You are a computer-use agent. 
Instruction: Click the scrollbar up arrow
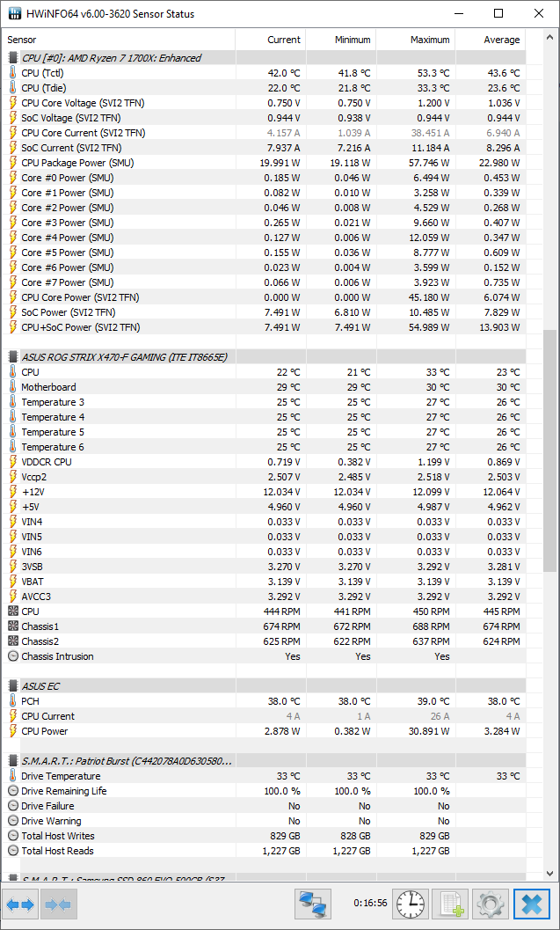549,37
